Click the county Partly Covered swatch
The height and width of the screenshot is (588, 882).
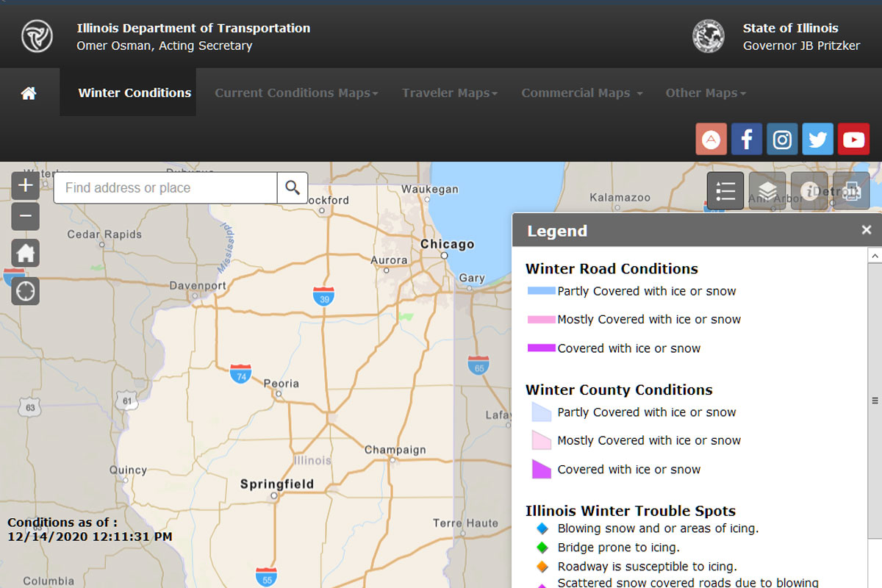tap(542, 412)
